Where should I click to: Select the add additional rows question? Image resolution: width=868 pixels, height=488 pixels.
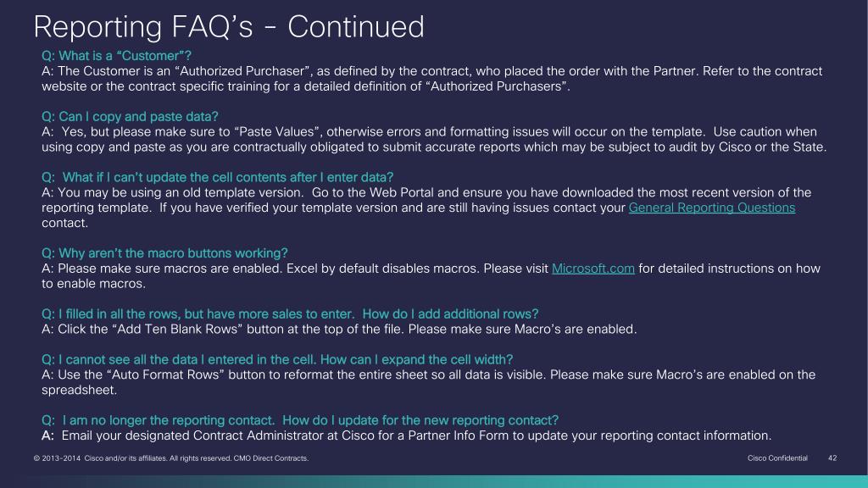[x=290, y=314]
